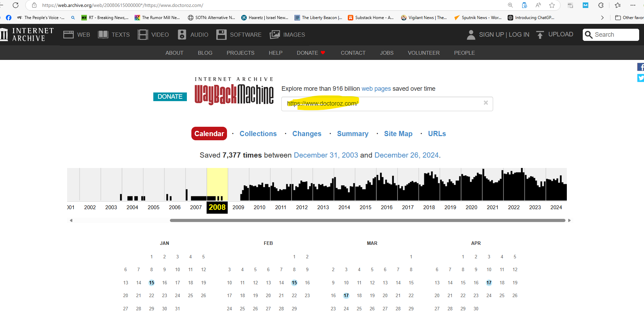Switch to the Site Map tab
Image resolution: width=644 pixels, height=311 pixels.
[398, 134]
